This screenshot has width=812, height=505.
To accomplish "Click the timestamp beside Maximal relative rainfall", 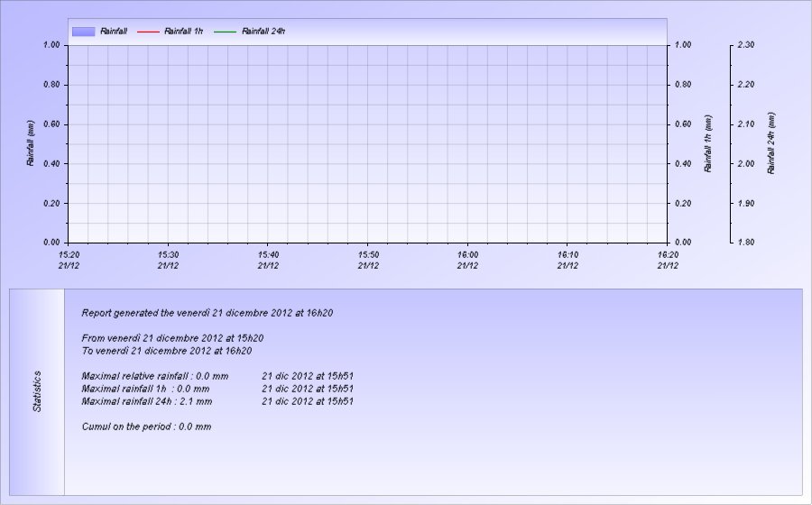I will (x=308, y=376).
